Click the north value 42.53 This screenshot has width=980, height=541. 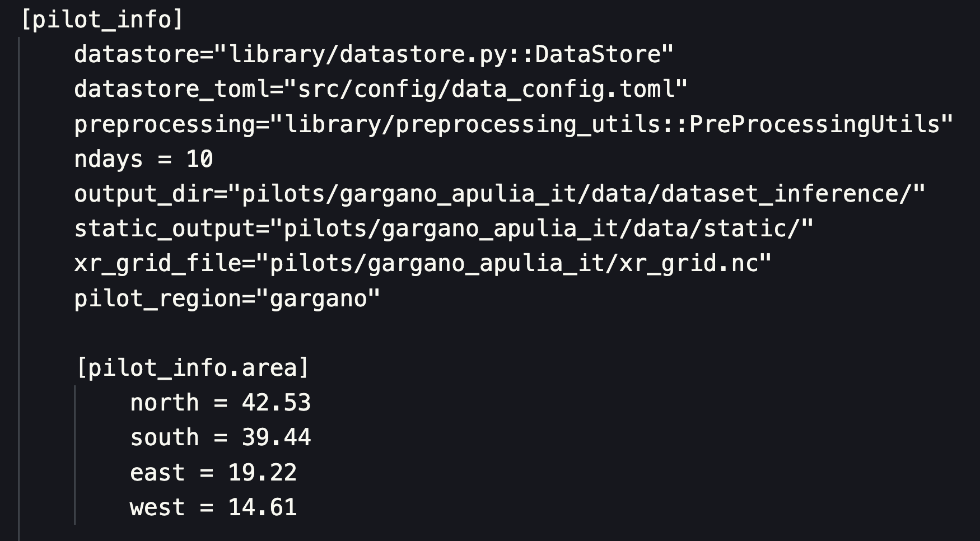[276, 403]
